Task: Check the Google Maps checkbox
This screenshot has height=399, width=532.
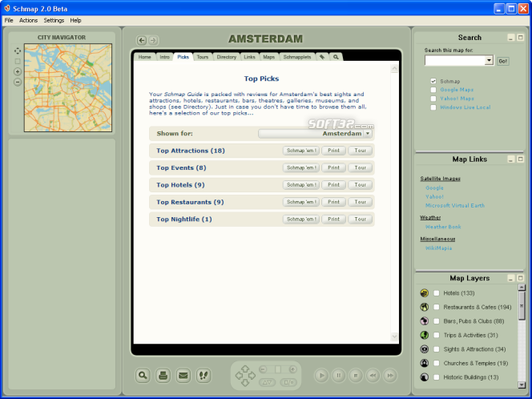Action: click(x=433, y=90)
